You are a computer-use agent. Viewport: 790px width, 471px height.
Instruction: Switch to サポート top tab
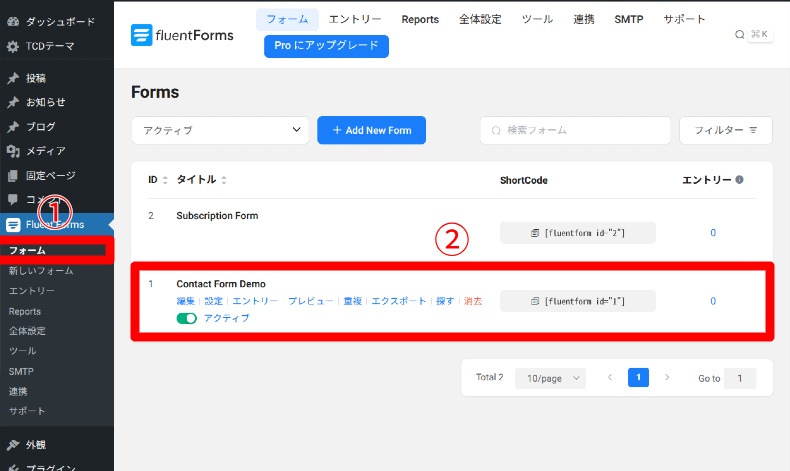point(684,20)
